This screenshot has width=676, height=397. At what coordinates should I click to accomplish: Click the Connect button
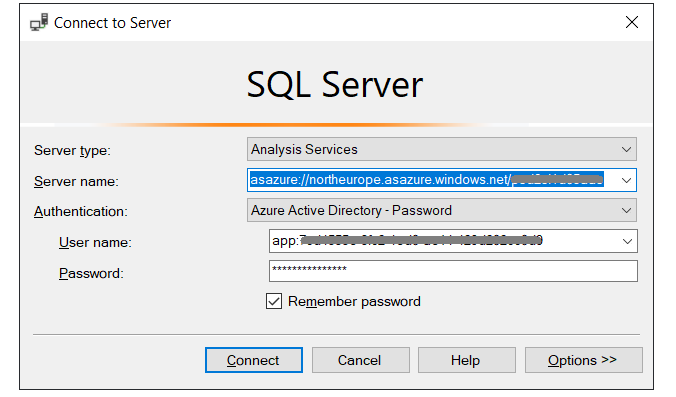pyautogui.click(x=254, y=360)
